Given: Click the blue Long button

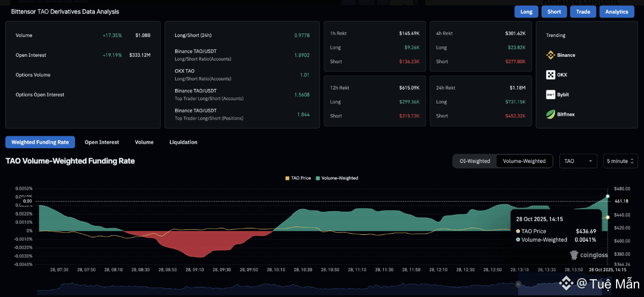Looking at the screenshot, I should (x=526, y=11).
